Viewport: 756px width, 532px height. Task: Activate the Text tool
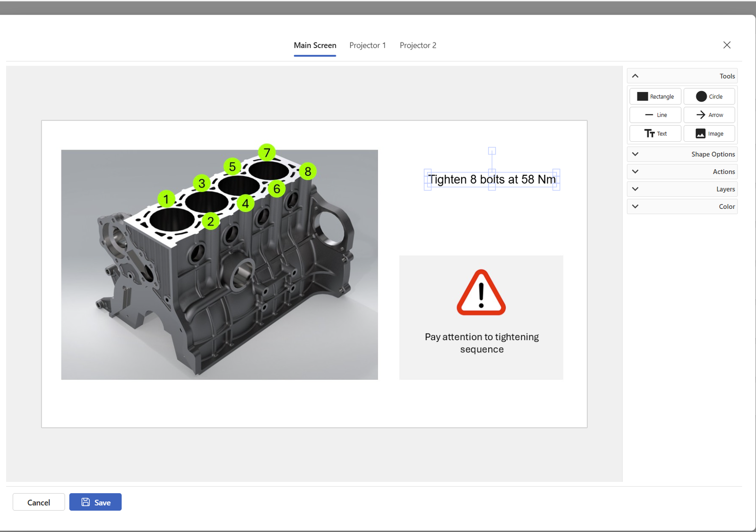655,134
